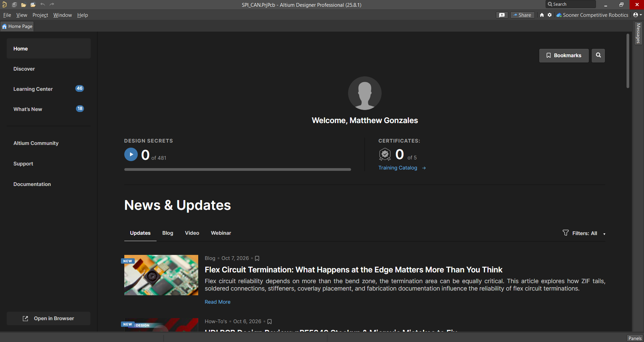Open the File menu
The image size is (644, 342).
(7, 15)
